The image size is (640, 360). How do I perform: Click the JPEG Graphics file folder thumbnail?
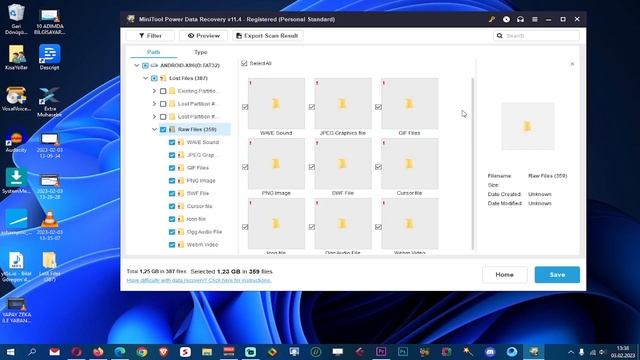point(343,103)
